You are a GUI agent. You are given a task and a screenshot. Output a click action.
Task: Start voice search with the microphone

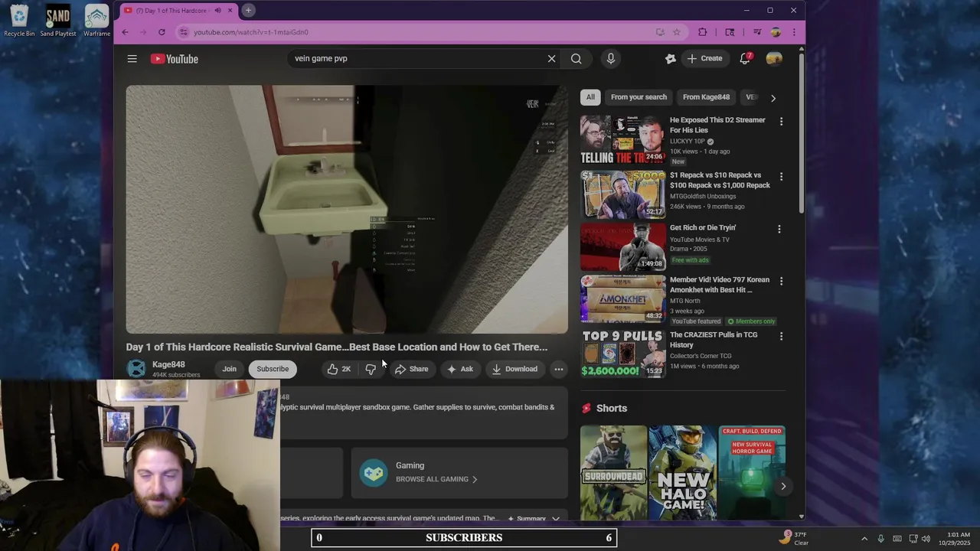tap(610, 59)
